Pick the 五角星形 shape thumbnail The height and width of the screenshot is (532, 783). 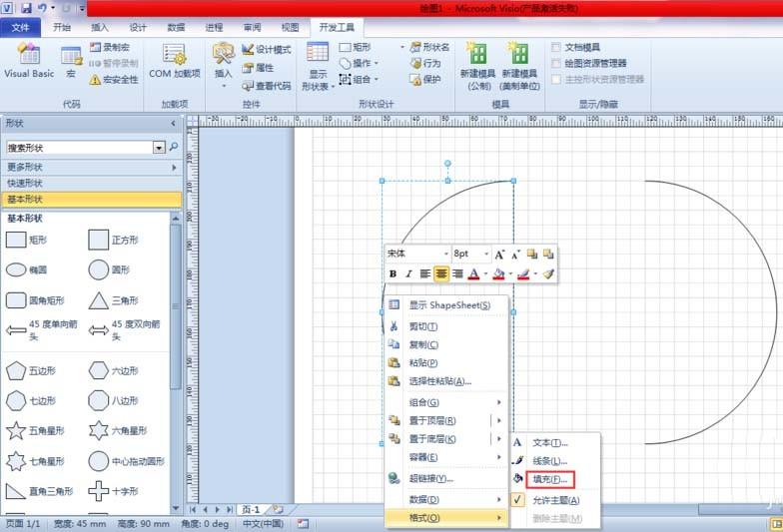click(16, 431)
